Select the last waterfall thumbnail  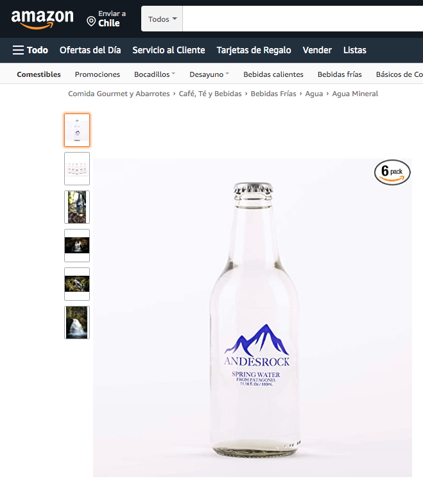click(x=77, y=323)
